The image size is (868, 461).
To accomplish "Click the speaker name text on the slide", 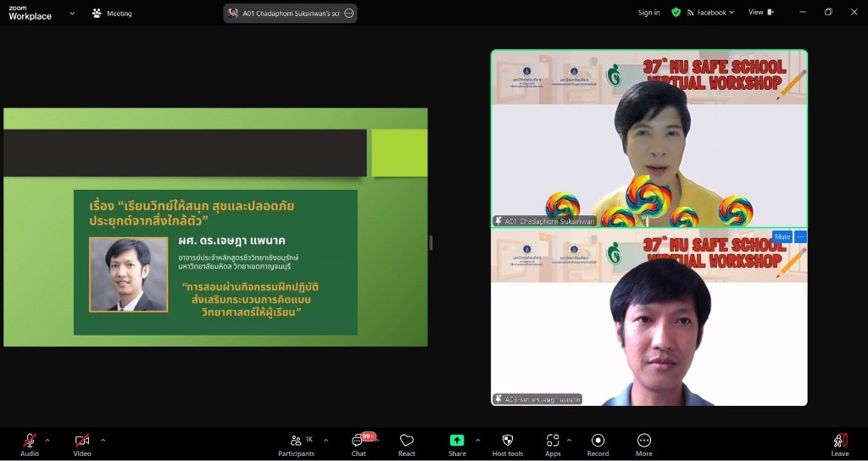I will click(x=232, y=242).
